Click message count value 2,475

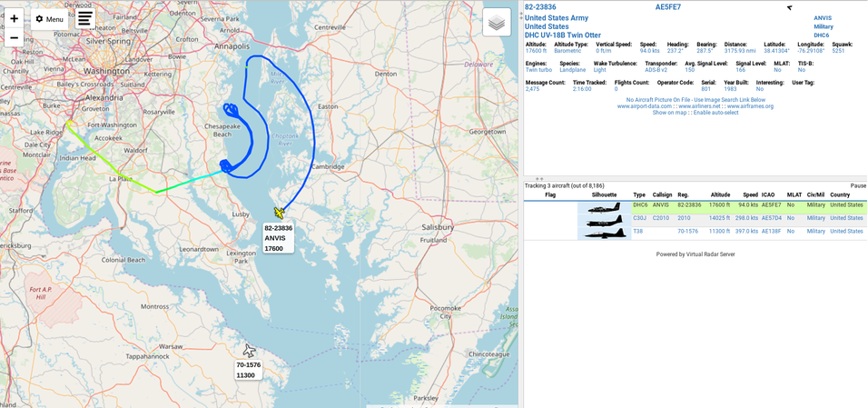(x=532, y=89)
